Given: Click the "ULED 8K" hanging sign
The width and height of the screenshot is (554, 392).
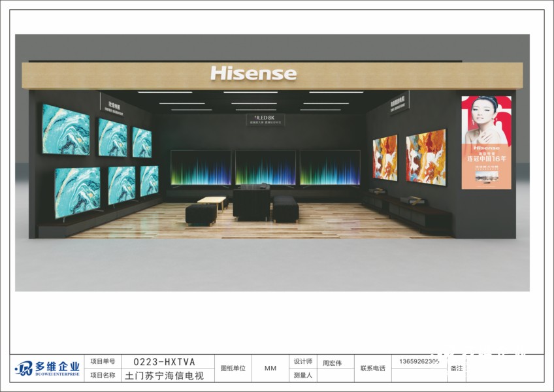Looking at the screenshot, I should [265, 120].
